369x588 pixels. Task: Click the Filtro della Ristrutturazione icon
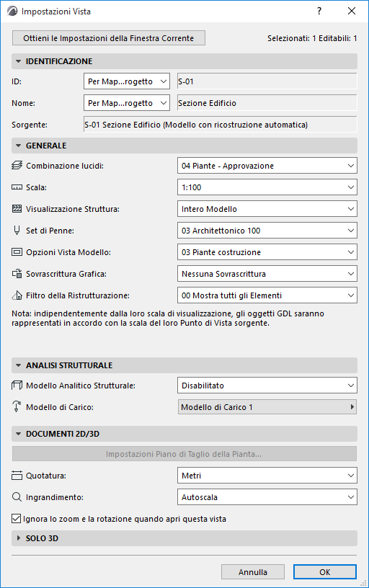(17, 295)
